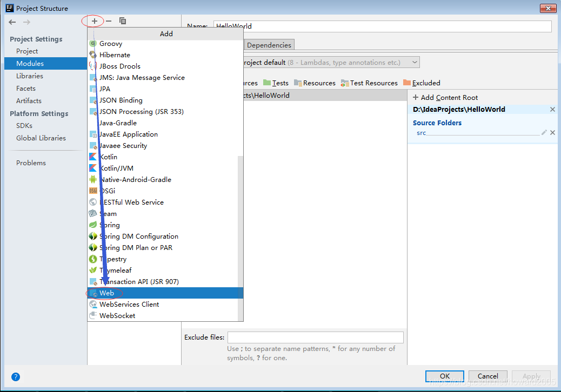Click the Source Folders heading
Screen dimensions: 561x392
(437, 123)
